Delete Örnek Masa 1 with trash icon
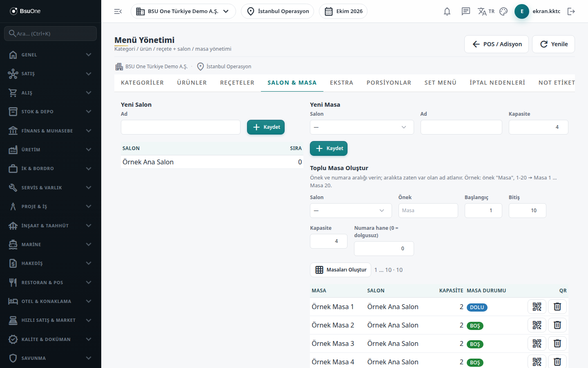This screenshot has width=588, height=368. coord(557,307)
